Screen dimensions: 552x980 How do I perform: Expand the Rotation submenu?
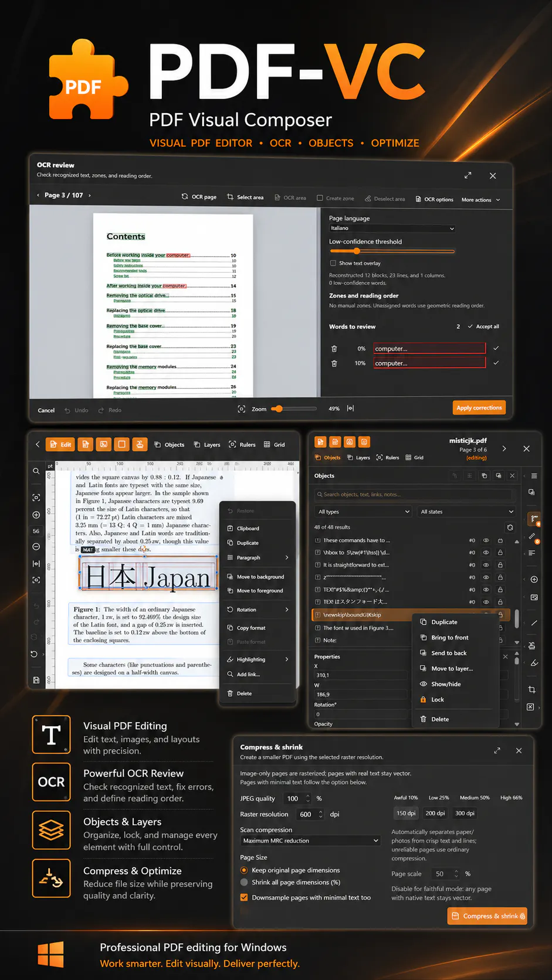(259, 610)
